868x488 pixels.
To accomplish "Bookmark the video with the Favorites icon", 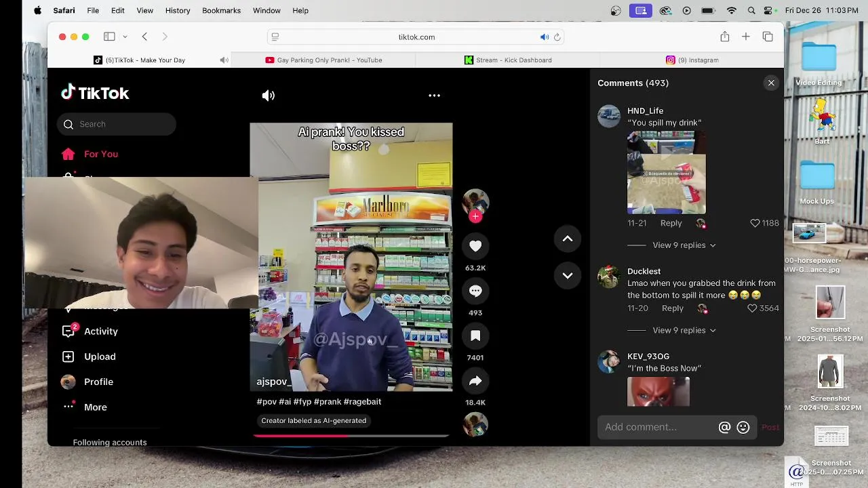I will tap(475, 335).
